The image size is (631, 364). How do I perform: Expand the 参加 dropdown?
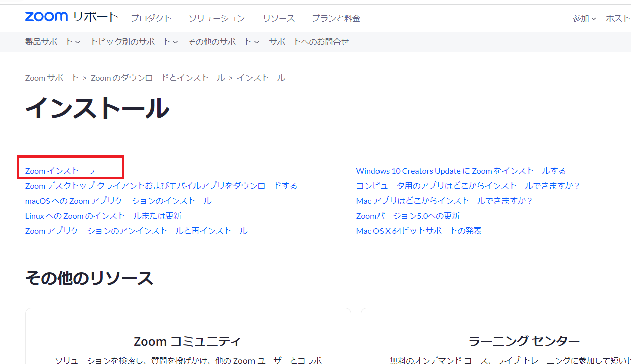coord(584,18)
